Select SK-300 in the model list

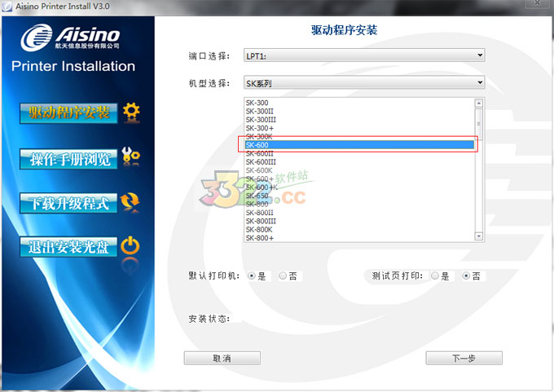(x=359, y=103)
